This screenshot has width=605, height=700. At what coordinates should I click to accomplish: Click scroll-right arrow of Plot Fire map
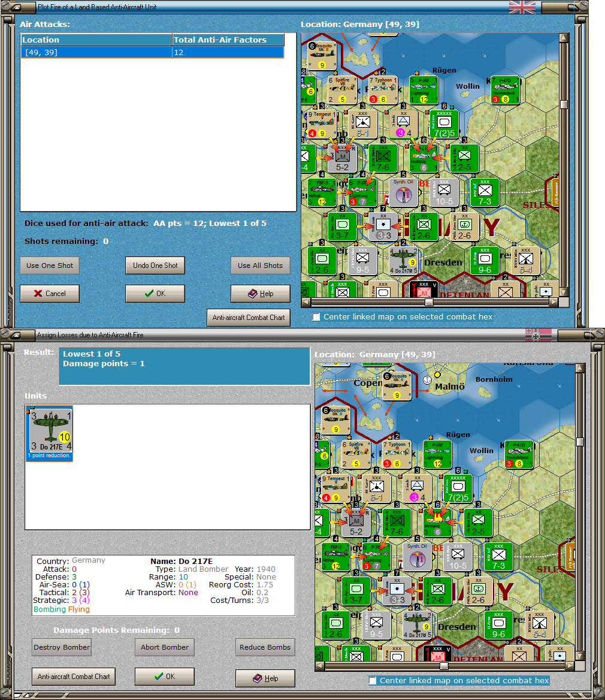pyautogui.click(x=553, y=302)
